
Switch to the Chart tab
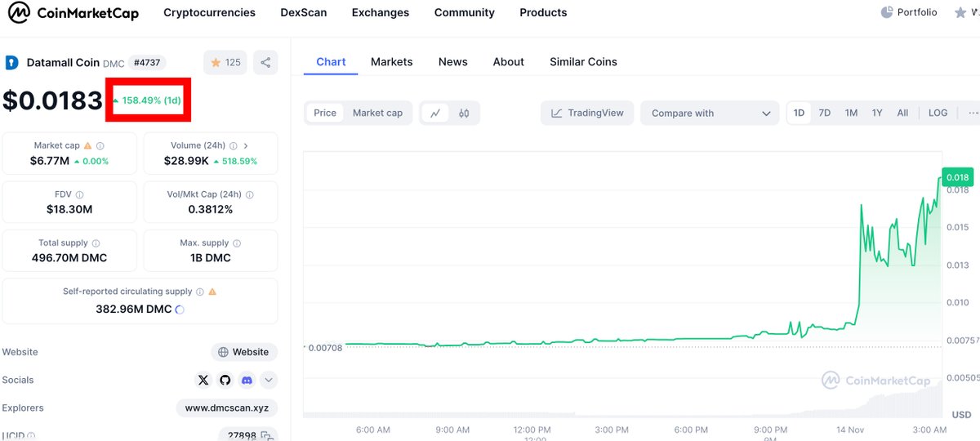331,62
